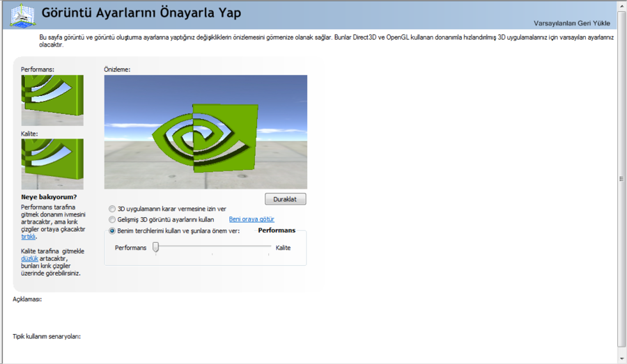Click the vertical scrollbar thumb
Image resolution: width=627 pixels, height=364 pixels.
(x=621, y=179)
